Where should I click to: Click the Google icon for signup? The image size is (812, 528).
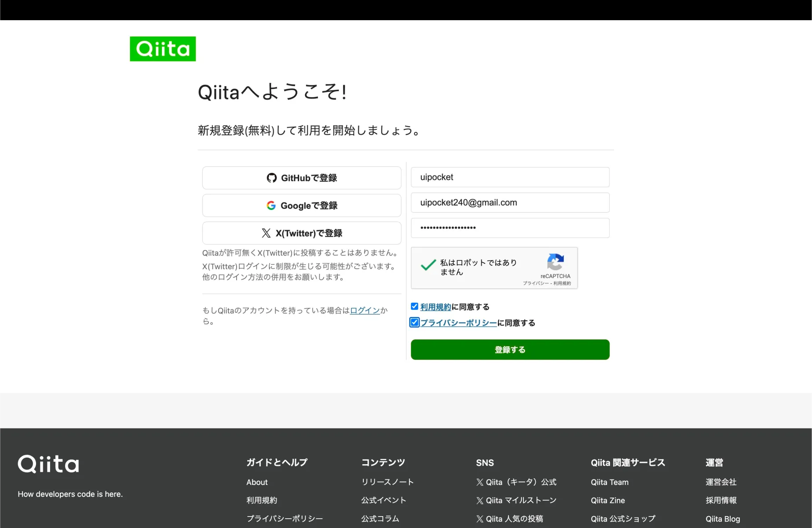[271, 205]
